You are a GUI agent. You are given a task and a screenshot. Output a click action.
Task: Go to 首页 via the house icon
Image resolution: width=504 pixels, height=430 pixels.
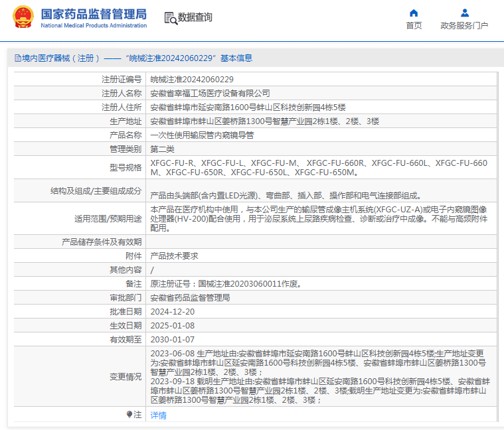tap(414, 13)
